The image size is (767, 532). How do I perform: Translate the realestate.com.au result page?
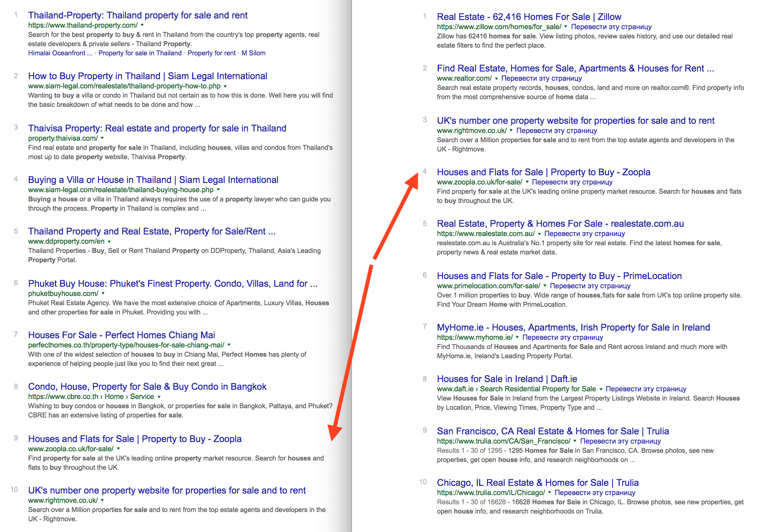point(584,234)
